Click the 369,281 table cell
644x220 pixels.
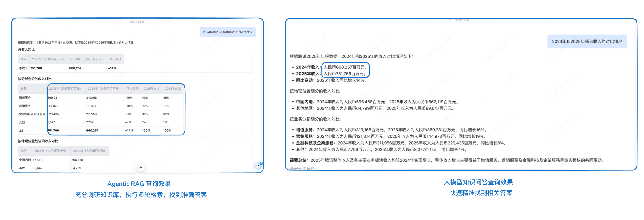click(53, 98)
